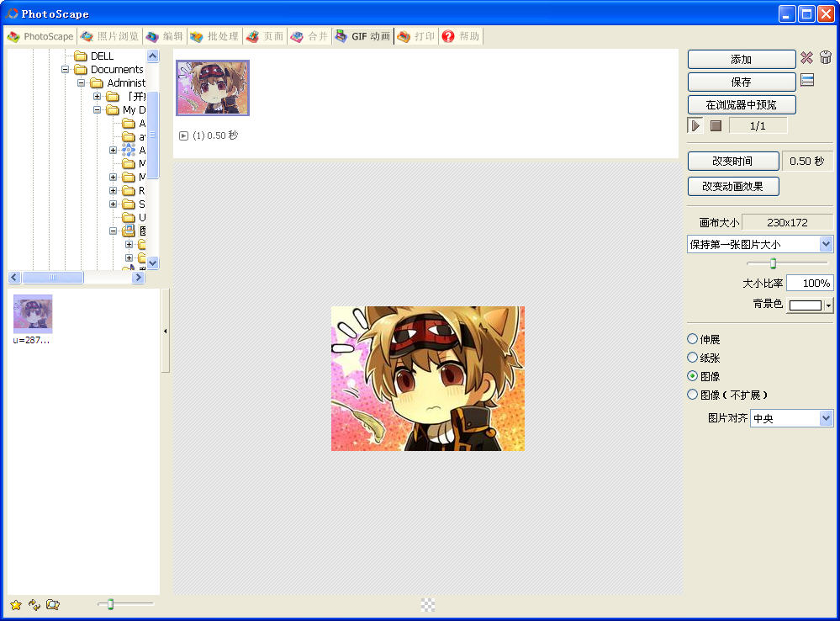Play the GIF animation preview
The image size is (840, 621).
point(695,125)
